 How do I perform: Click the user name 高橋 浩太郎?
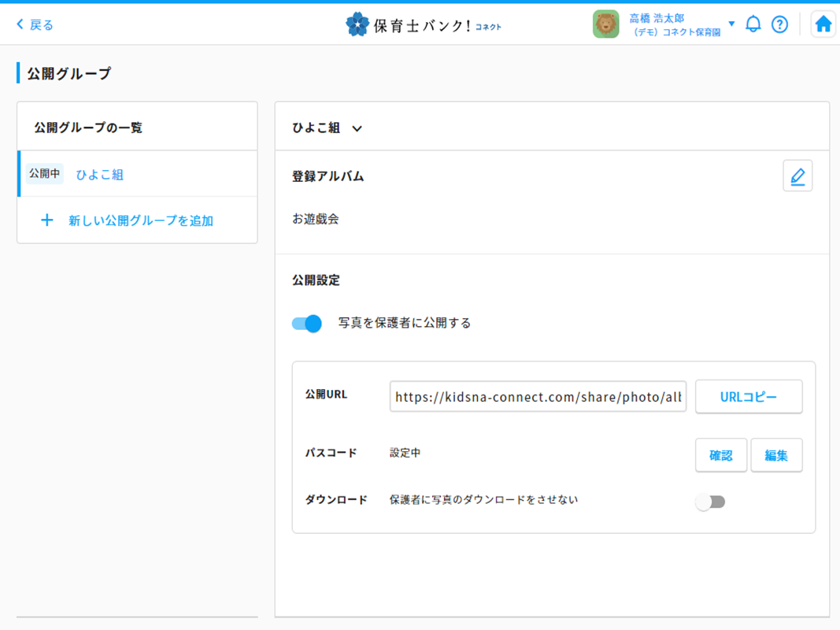(657, 18)
